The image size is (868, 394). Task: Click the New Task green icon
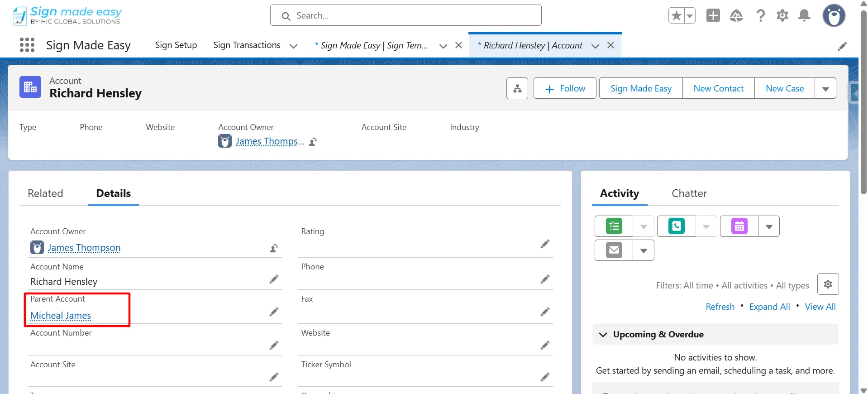click(x=614, y=226)
